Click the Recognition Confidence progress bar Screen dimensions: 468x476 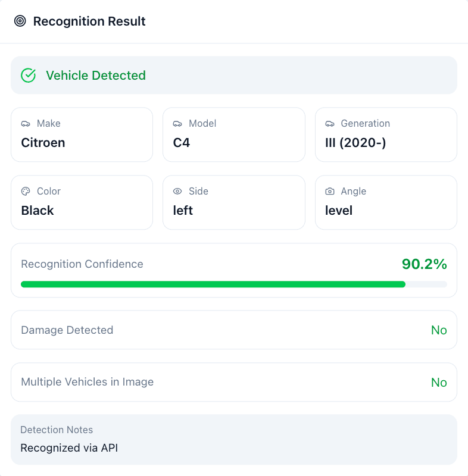234,284
